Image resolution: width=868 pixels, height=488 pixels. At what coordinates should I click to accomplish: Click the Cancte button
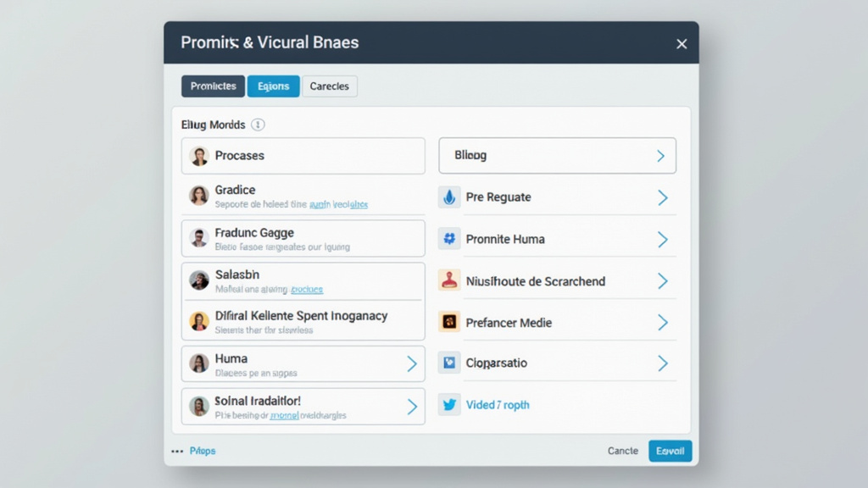(623, 451)
